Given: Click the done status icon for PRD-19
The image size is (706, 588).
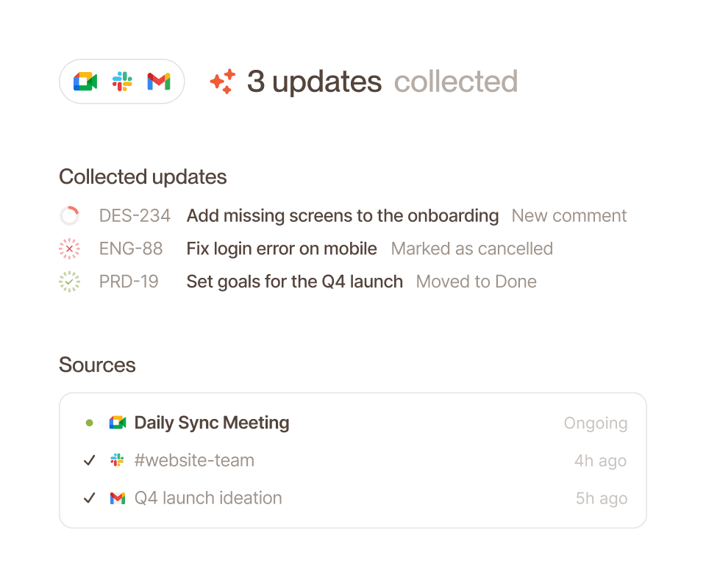Looking at the screenshot, I should click(69, 282).
